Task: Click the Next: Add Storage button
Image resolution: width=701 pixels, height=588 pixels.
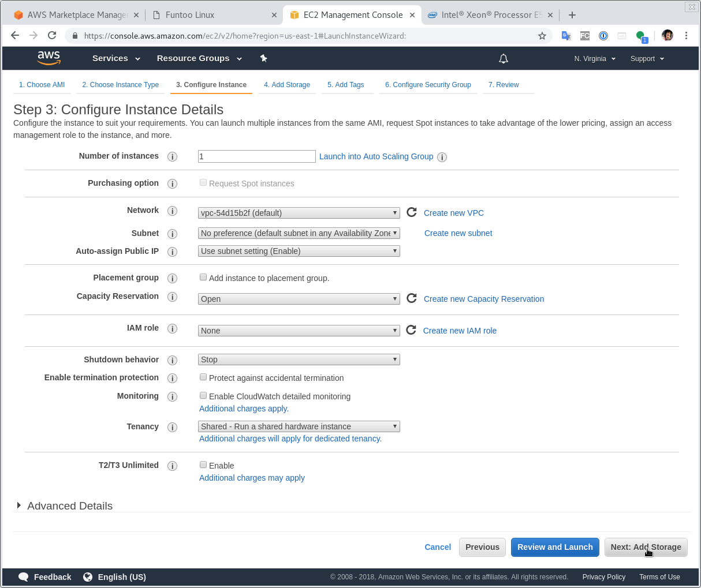Action: (x=646, y=547)
